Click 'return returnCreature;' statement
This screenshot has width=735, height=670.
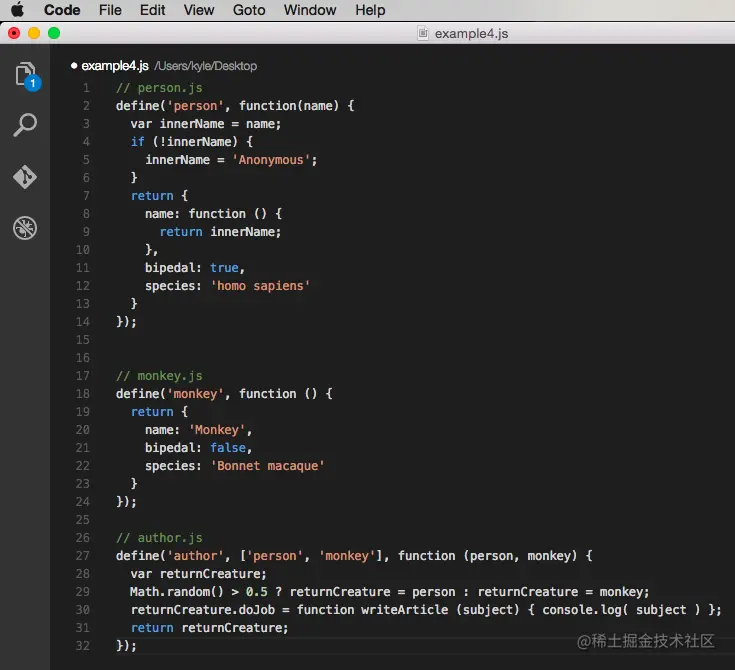coord(210,628)
